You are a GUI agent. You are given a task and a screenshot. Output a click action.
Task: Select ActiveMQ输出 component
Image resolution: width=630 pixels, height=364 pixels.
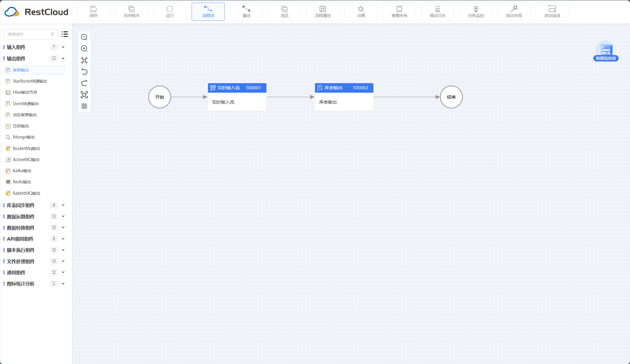[x=34, y=160]
